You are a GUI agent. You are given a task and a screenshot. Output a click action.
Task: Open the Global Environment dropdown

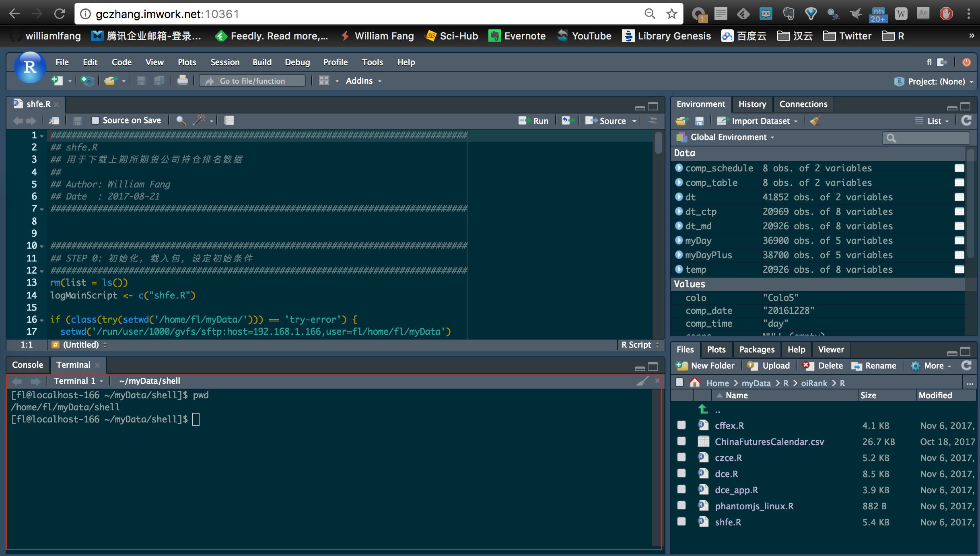click(x=725, y=137)
